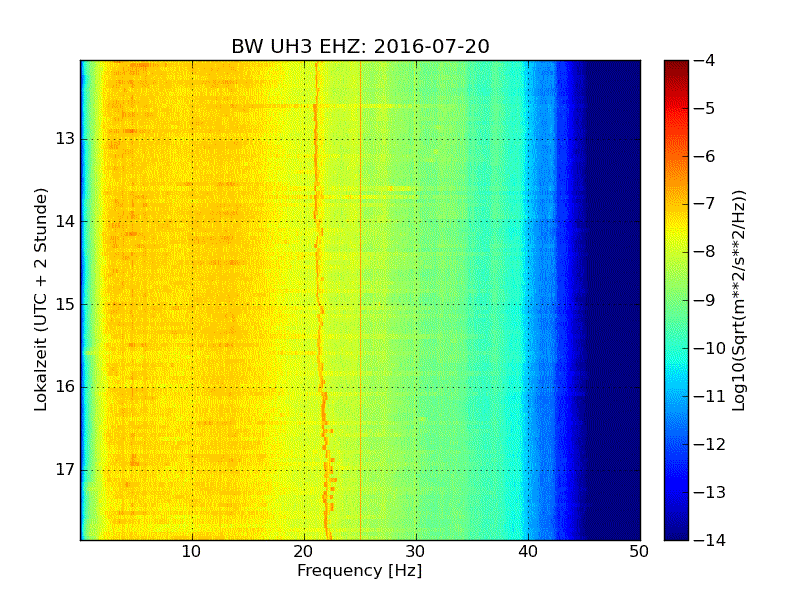Click the 50 tick on frequency axis

(x=639, y=552)
